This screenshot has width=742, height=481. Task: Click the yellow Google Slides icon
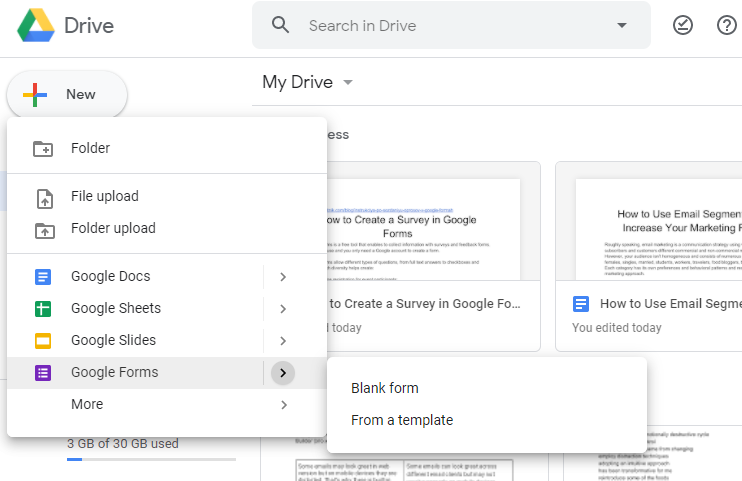pos(43,341)
